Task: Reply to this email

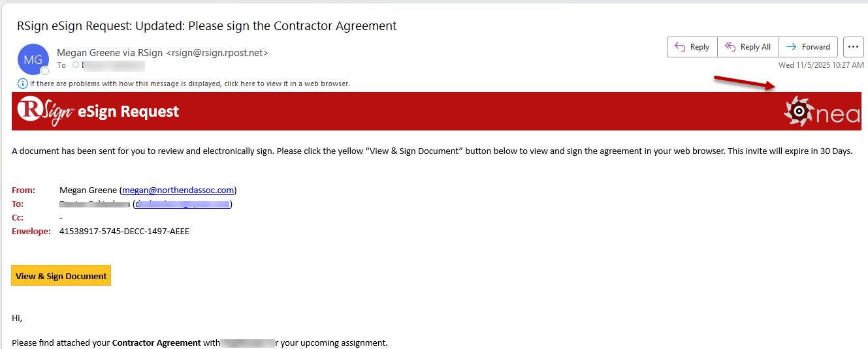Action: click(x=692, y=47)
